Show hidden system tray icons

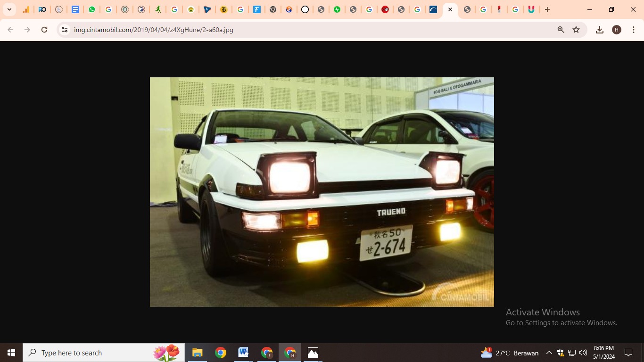549,353
